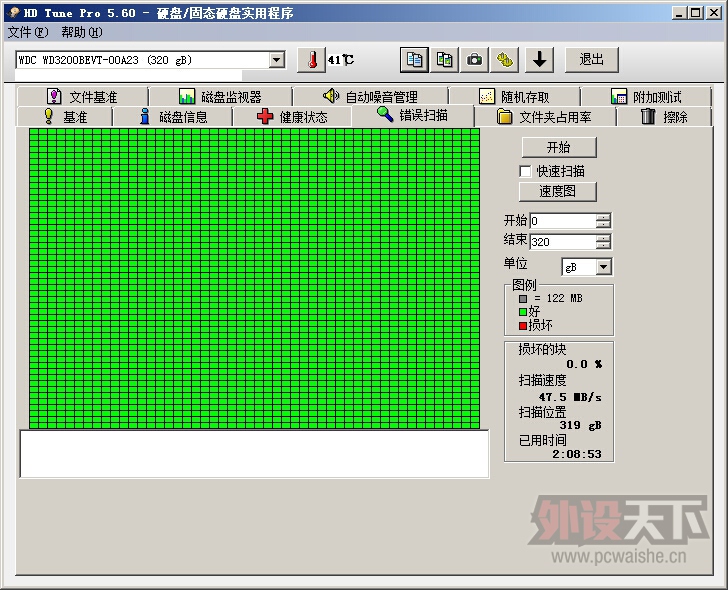Click the 2:08:53 elapsed time value
The width and height of the screenshot is (728, 590).
pos(577,454)
